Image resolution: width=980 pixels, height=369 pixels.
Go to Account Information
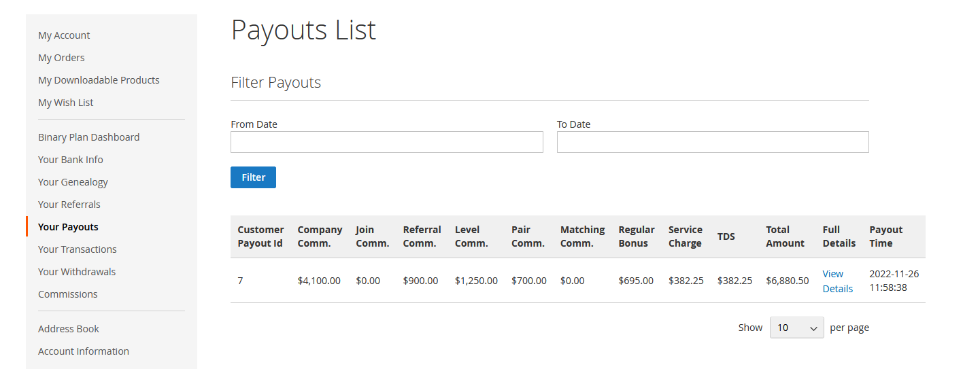click(84, 351)
